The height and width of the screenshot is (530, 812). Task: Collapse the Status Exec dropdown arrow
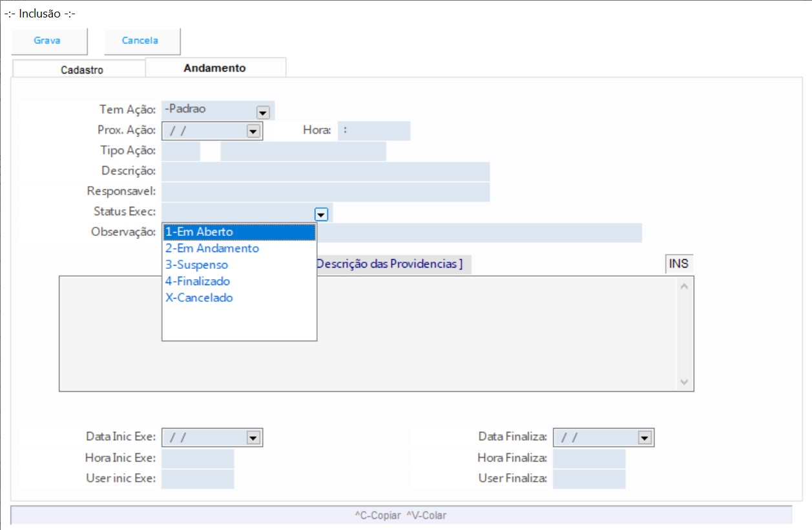click(321, 214)
